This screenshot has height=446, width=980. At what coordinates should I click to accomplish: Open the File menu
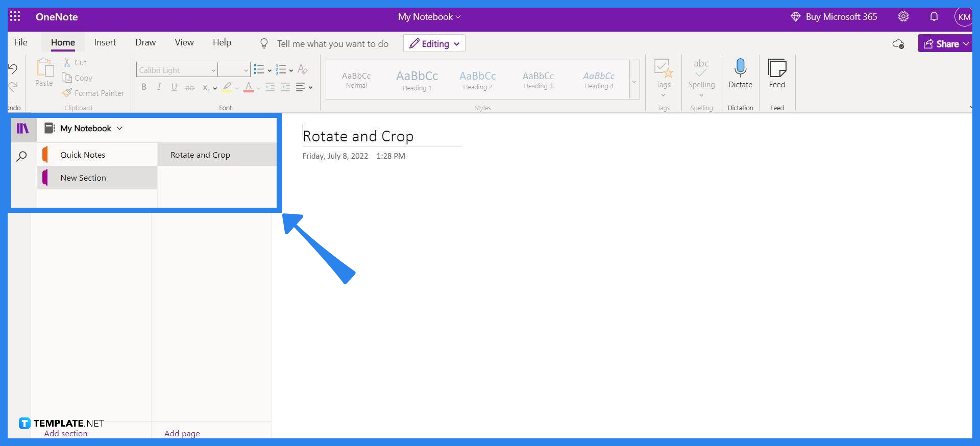point(21,42)
